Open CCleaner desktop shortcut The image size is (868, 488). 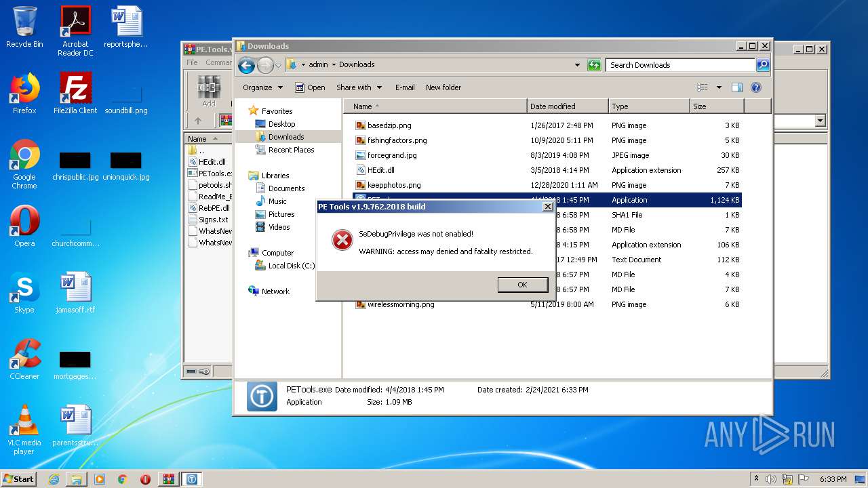[x=24, y=359]
